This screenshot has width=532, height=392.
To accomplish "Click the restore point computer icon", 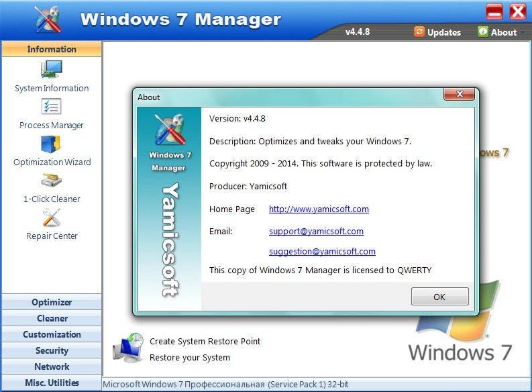I will pos(128,348).
